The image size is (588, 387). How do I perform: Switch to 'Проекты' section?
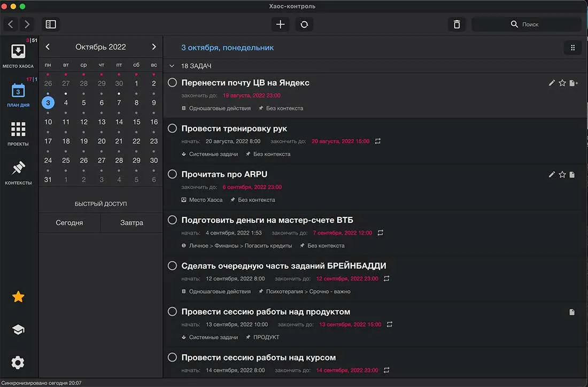tap(18, 134)
